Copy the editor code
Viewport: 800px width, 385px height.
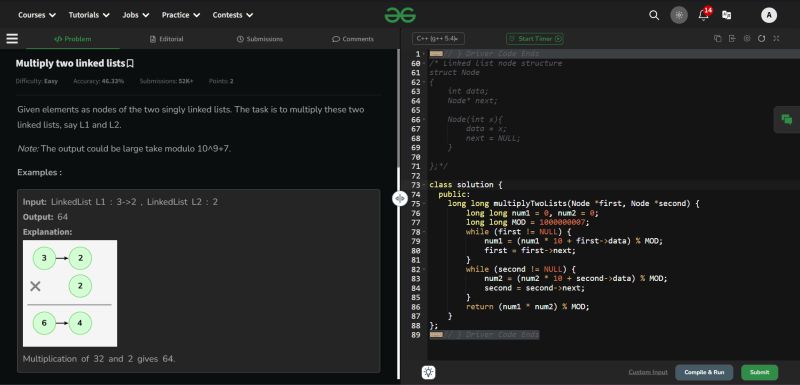(717, 39)
